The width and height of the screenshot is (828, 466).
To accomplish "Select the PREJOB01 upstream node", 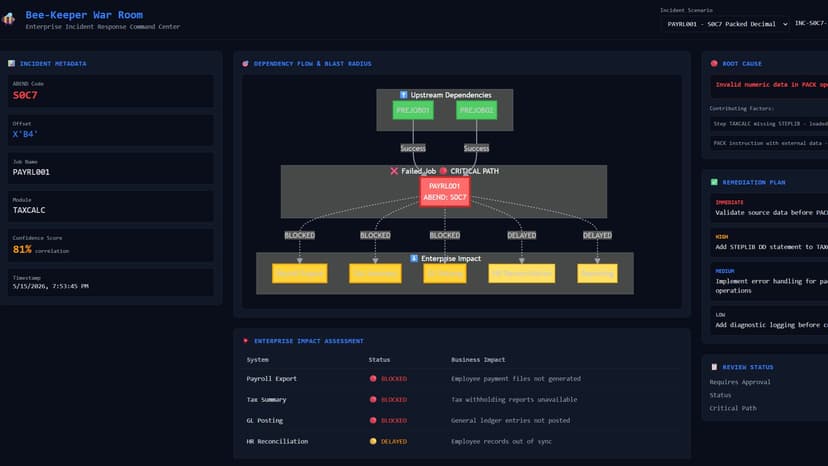I will click(x=413, y=110).
